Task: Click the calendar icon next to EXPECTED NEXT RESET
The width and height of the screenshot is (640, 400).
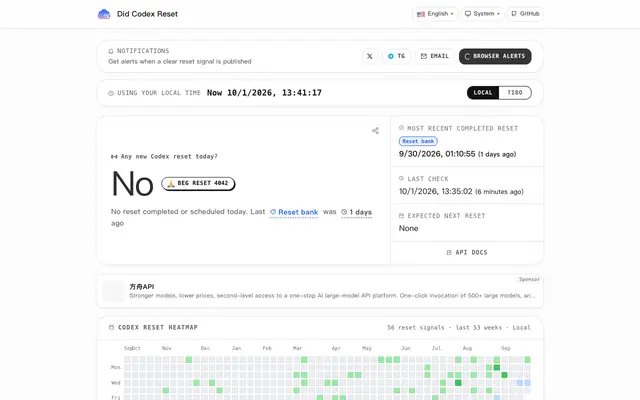Action: click(401, 216)
